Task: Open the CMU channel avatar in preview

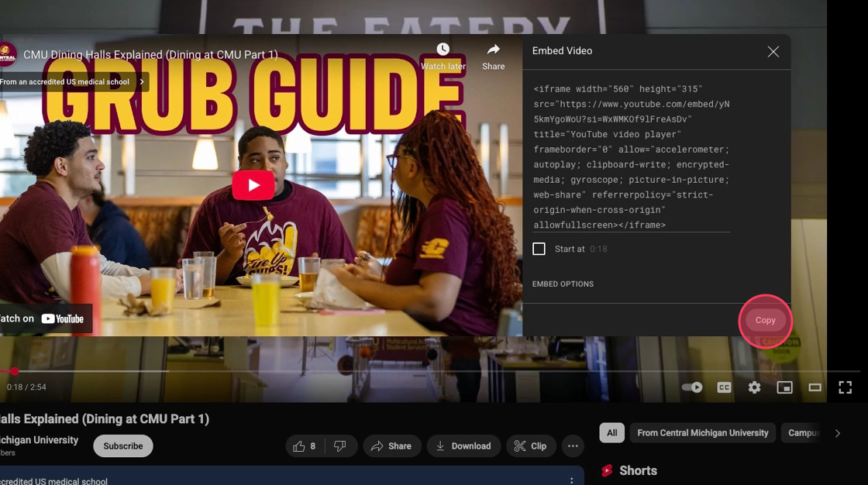Action: [x=7, y=54]
